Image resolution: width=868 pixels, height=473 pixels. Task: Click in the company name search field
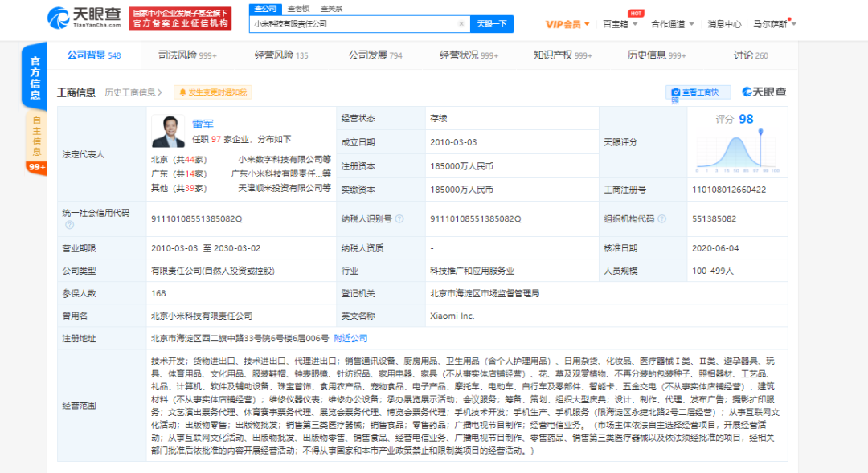tap(354, 24)
